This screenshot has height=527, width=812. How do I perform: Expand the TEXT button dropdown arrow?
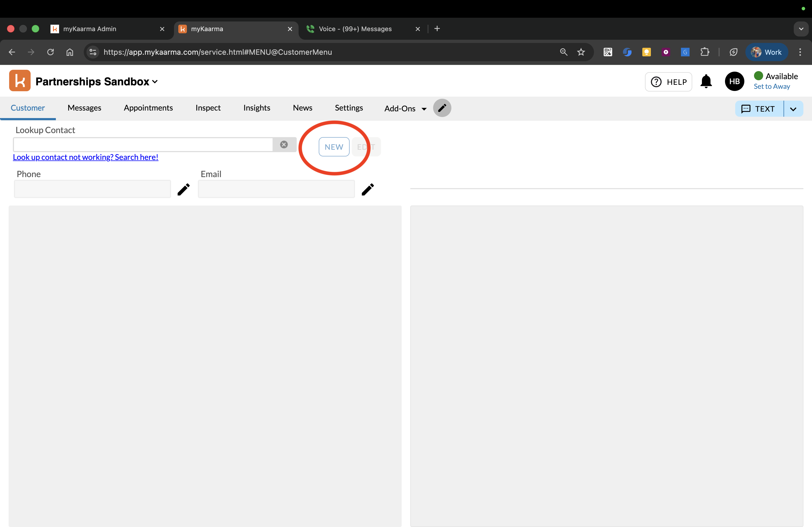(x=793, y=109)
